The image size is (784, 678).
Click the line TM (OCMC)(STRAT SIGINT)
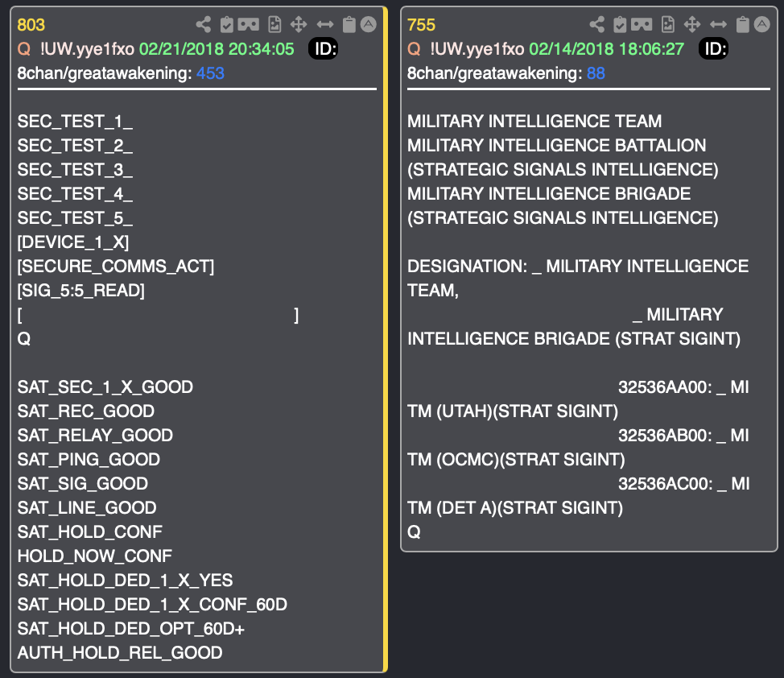[x=516, y=459]
